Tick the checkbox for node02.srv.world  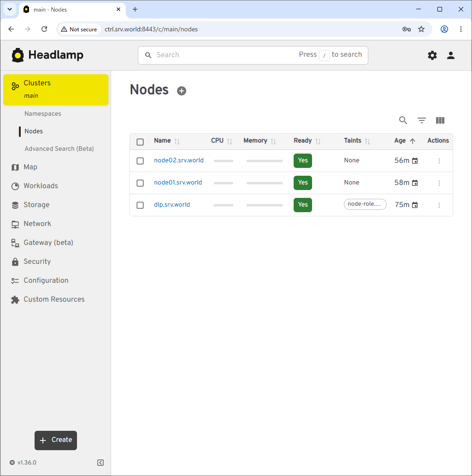[140, 161]
